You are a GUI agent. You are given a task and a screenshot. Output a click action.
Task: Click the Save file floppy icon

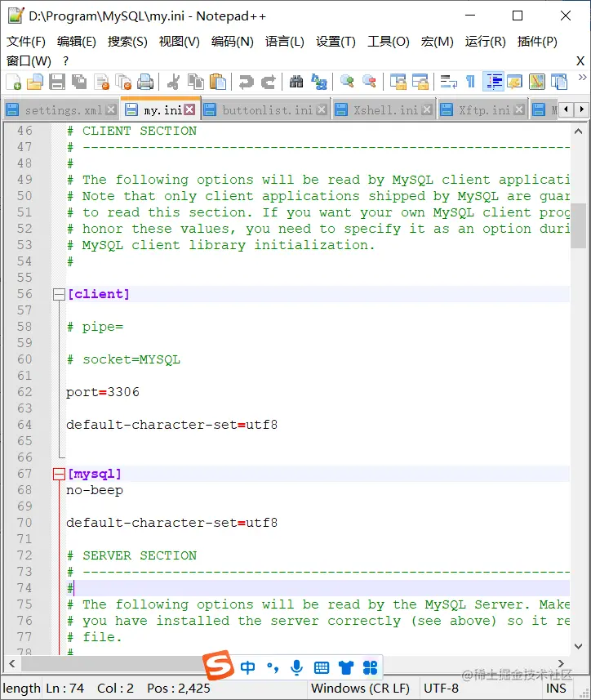[57, 82]
